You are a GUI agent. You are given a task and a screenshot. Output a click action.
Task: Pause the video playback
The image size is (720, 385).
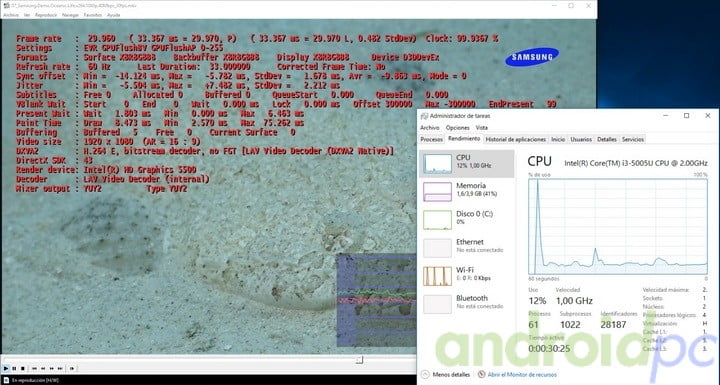click(x=14, y=368)
